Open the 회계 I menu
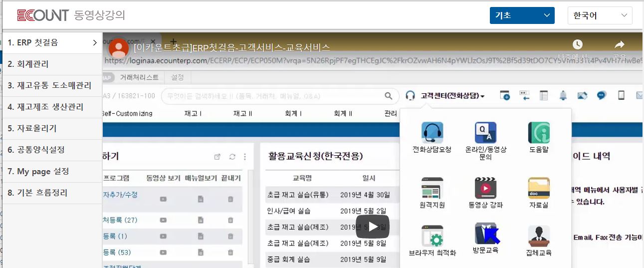 [x=293, y=113]
